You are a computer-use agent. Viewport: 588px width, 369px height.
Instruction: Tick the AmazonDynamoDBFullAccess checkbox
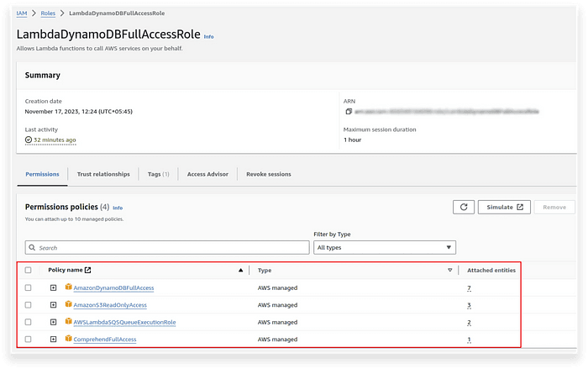pyautogui.click(x=28, y=287)
